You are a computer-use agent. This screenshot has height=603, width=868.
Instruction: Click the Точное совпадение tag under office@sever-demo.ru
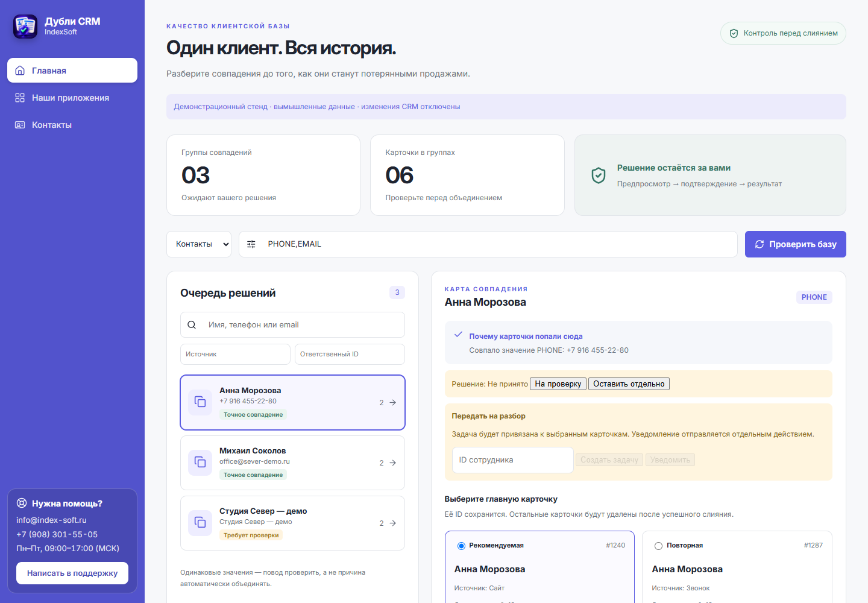pos(253,475)
